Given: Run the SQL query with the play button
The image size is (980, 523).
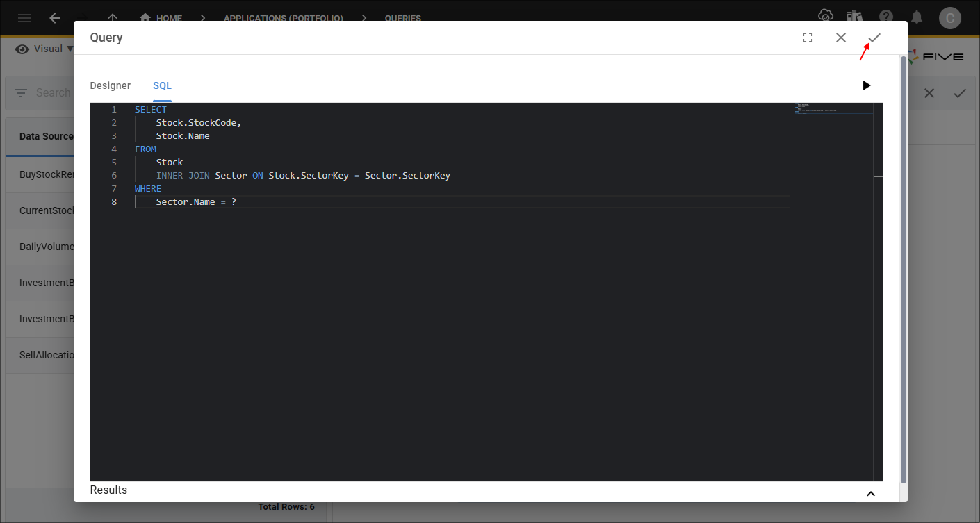Looking at the screenshot, I should pyautogui.click(x=866, y=85).
